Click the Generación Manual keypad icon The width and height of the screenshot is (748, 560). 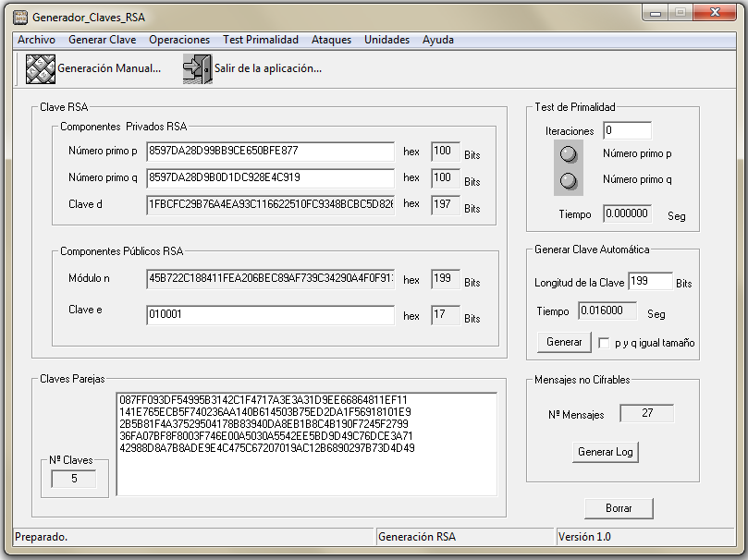pyautogui.click(x=41, y=69)
